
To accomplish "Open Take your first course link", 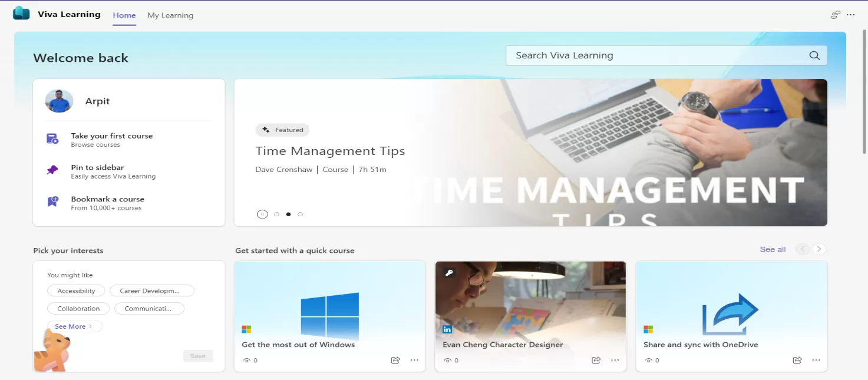I will 111,136.
